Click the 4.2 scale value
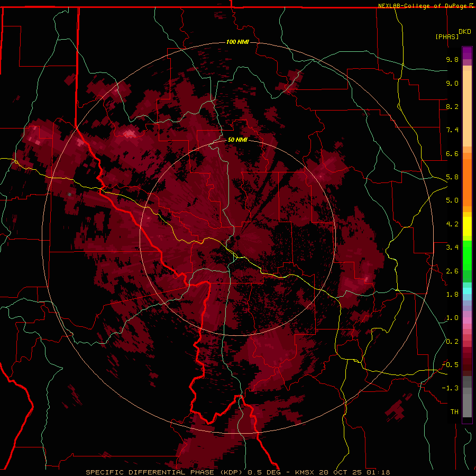The width and height of the screenshot is (476, 476). pyautogui.click(x=452, y=224)
